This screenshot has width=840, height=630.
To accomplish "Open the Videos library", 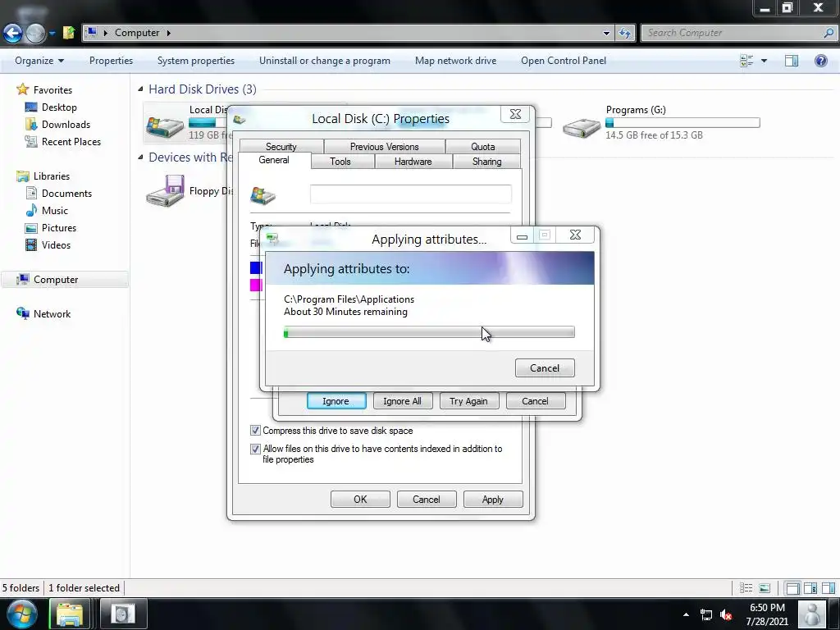I will 56,244.
